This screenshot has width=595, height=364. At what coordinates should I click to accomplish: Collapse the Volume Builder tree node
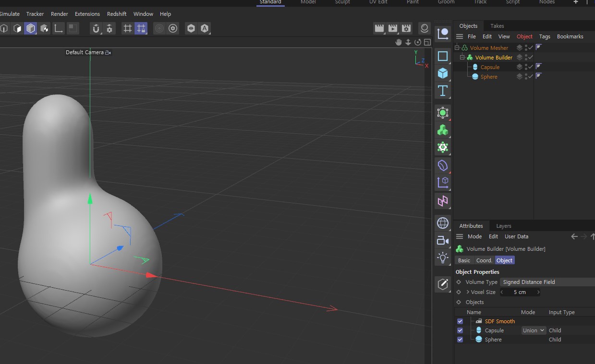click(462, 57)
